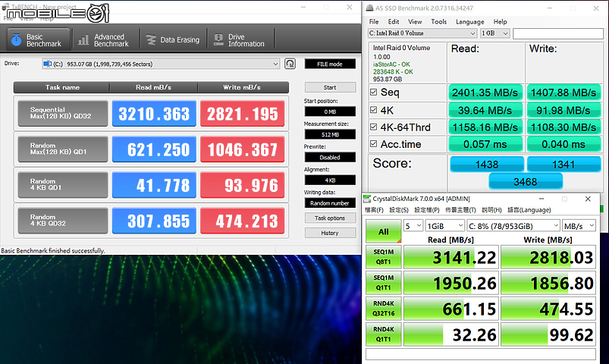The width and height of the screenshot is (609, 364).
Task: Run All tests in CrystalDiskMark
Action: pyautogui.click(x=383, y=232)
